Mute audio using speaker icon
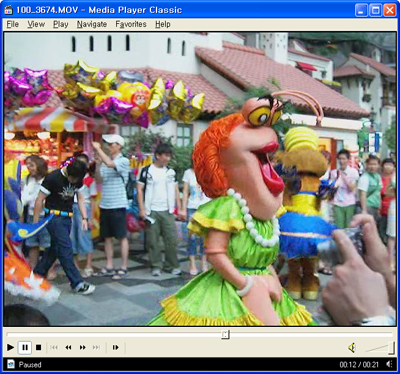The width and height of the screenshot is (400, 374). [x=352, y=348]
